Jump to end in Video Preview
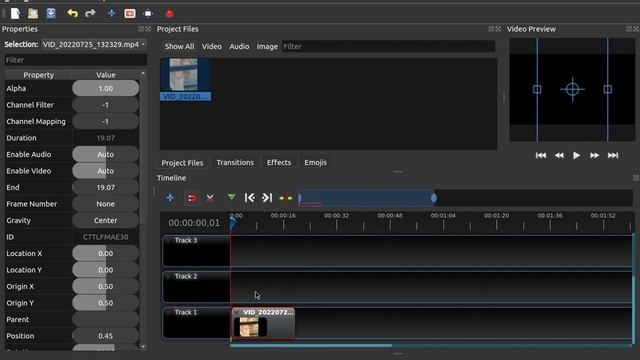The image size is (640, 360). (x=613, y=155)
